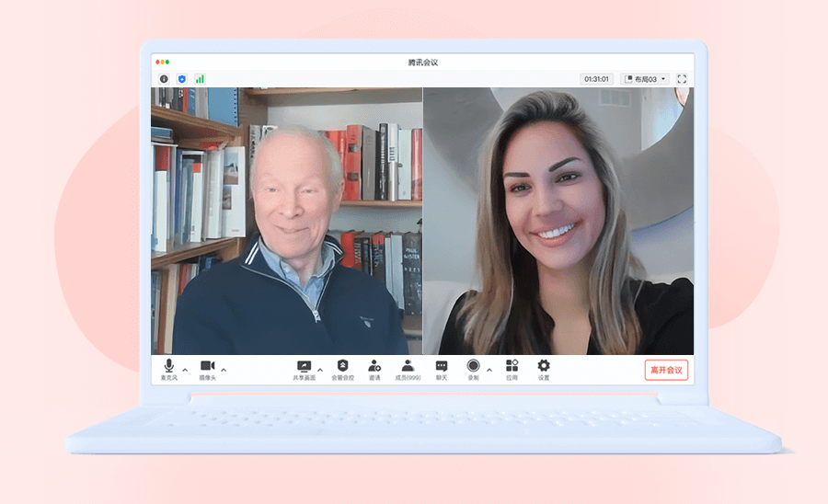This screenshot has height=504, width=828.
Task: Select the man's video tile
Action: point(287,221)
